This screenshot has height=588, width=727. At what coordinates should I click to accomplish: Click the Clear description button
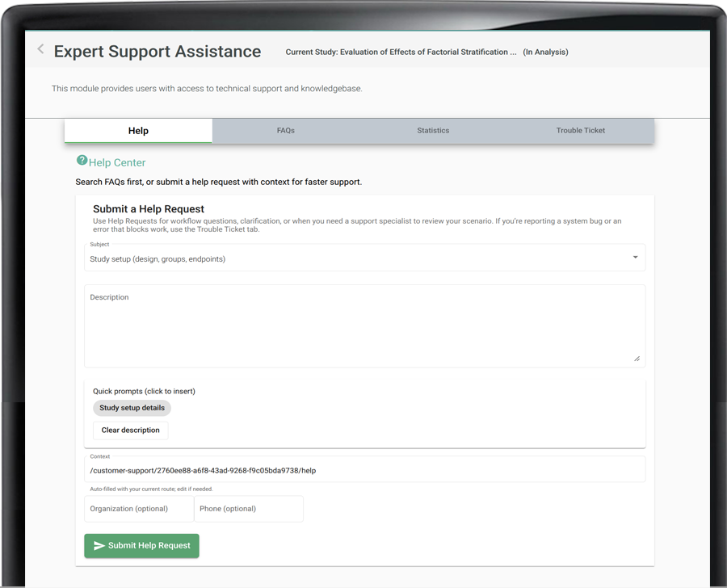point(130,430)
